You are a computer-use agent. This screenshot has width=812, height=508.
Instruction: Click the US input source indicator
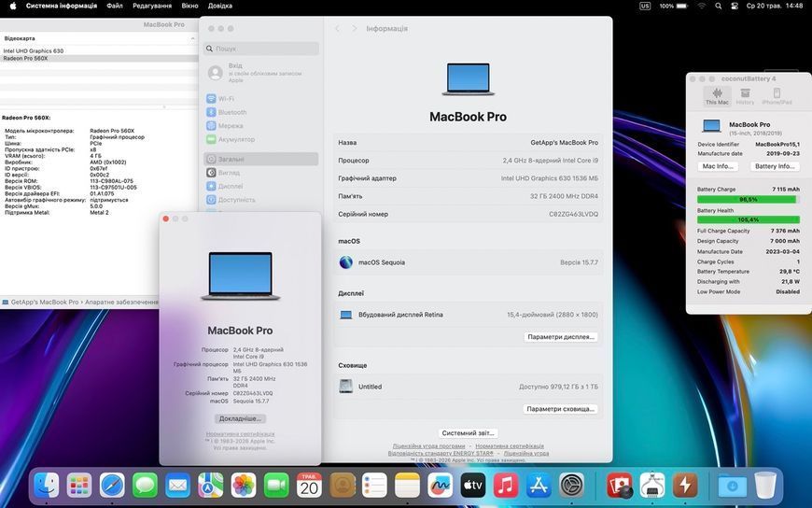click(x=645, y=7)
